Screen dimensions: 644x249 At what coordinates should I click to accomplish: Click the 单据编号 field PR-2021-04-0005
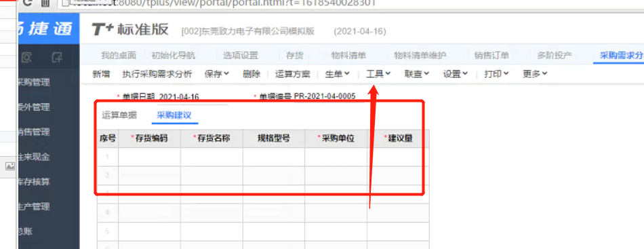325,96
